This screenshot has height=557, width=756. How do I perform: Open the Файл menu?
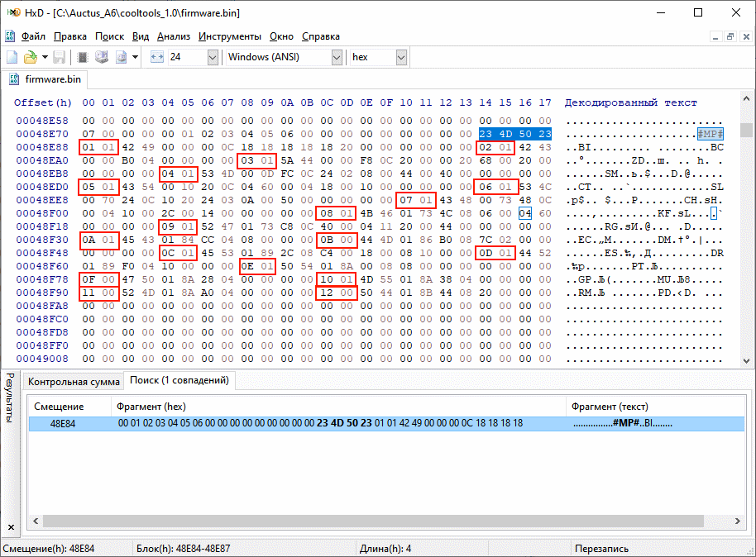[33, 36]
